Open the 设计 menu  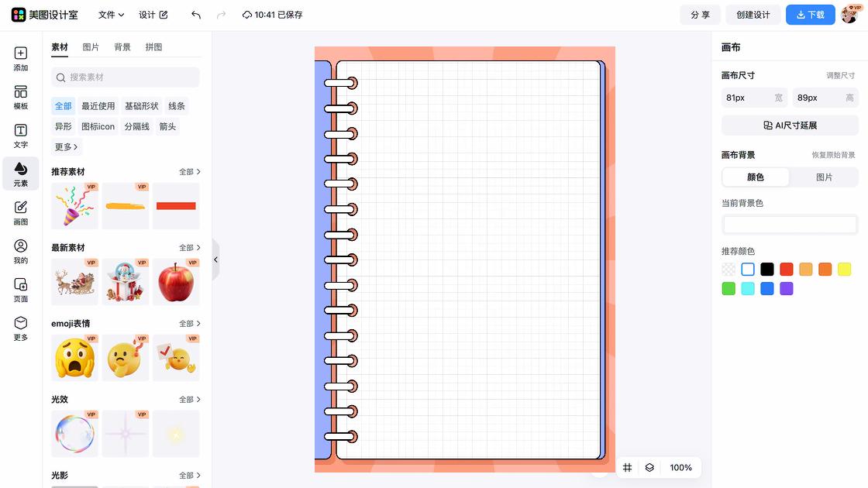pos(153,15)
